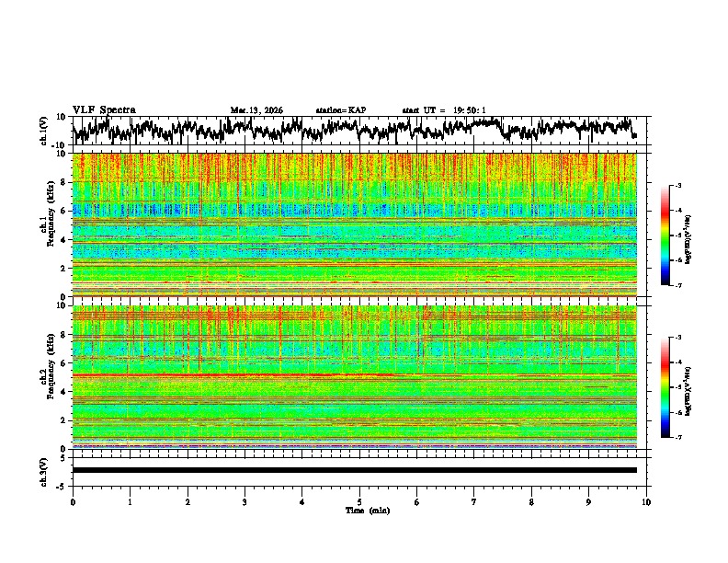Click the ch.1 spectrogram image

click(x=355, y=224)
